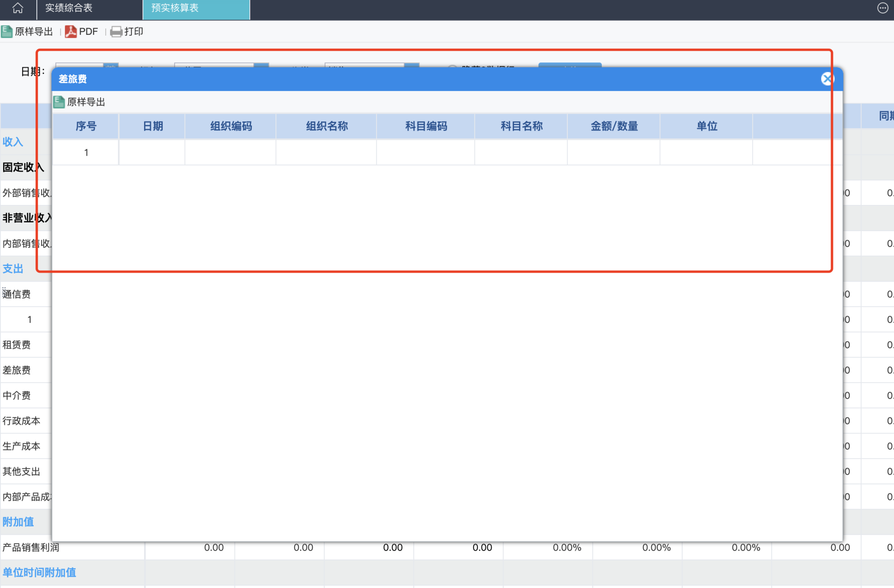Click the 序号 column header
The height and width of the screenshot is (588, 894).
(x=86, y=126)
